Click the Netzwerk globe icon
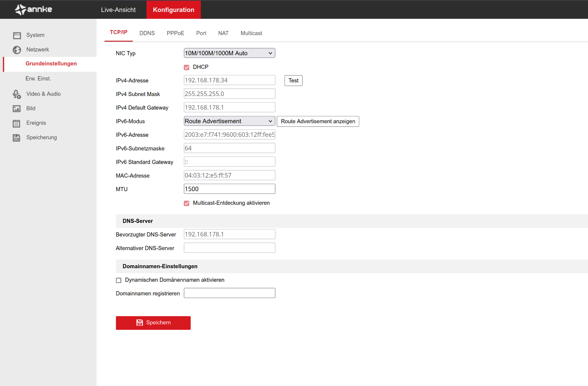 click(17, 50)
